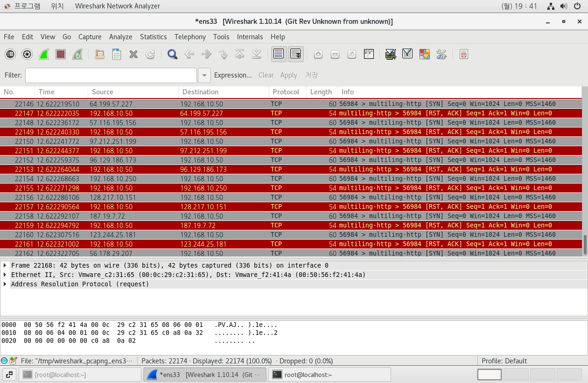Toggle auto scroll in live capture
The height and width of the screenshot is (383, 588).
tap(295, 54)
